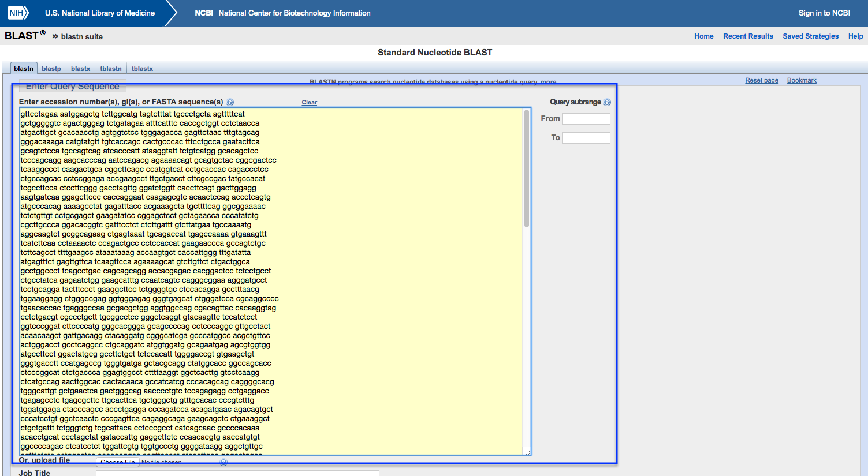
Task: Switch to the tblastn tab
Action: pos(111,69)
